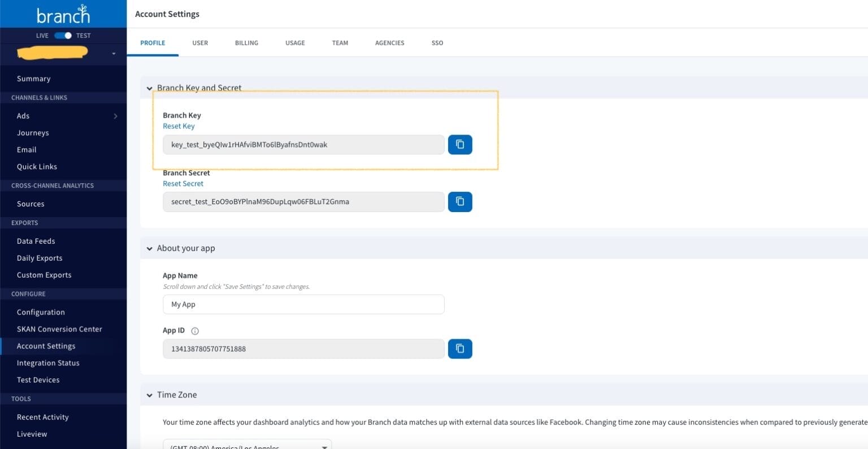Viewport: 868px width, 449px height.
Task: Select the SSO tab
Action: pyautogui.click(x=437, y=42)
